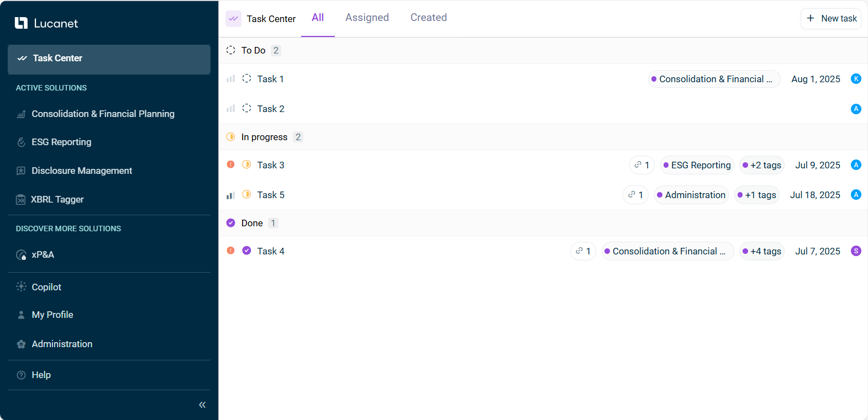Click the Administration tag on Task 5
Screen dimensions: 868x420
tap(691, 195)
